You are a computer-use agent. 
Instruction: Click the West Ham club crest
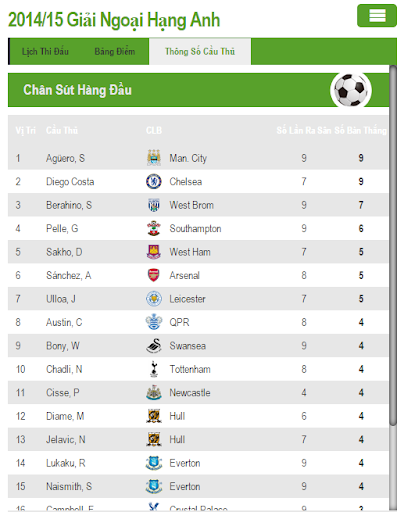[x=154, y=252]
